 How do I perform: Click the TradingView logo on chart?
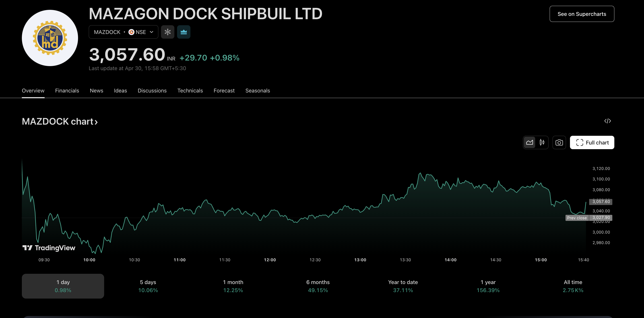(49, 248)
